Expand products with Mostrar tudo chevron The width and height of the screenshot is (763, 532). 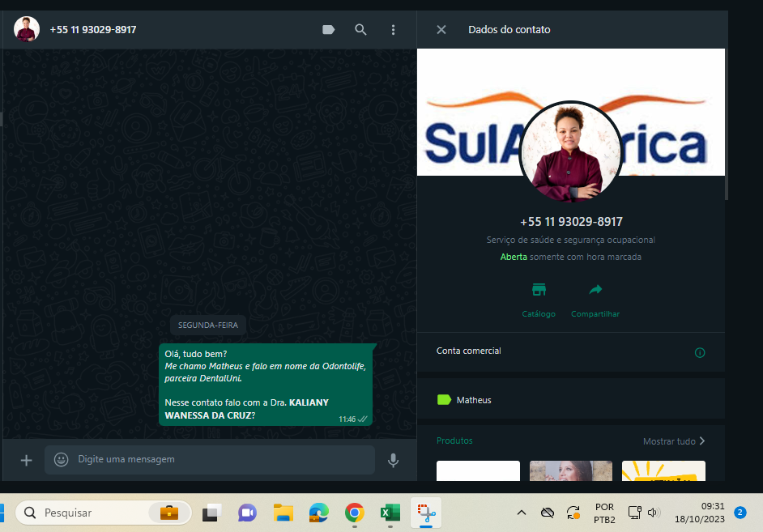click(x=702, y=440)
